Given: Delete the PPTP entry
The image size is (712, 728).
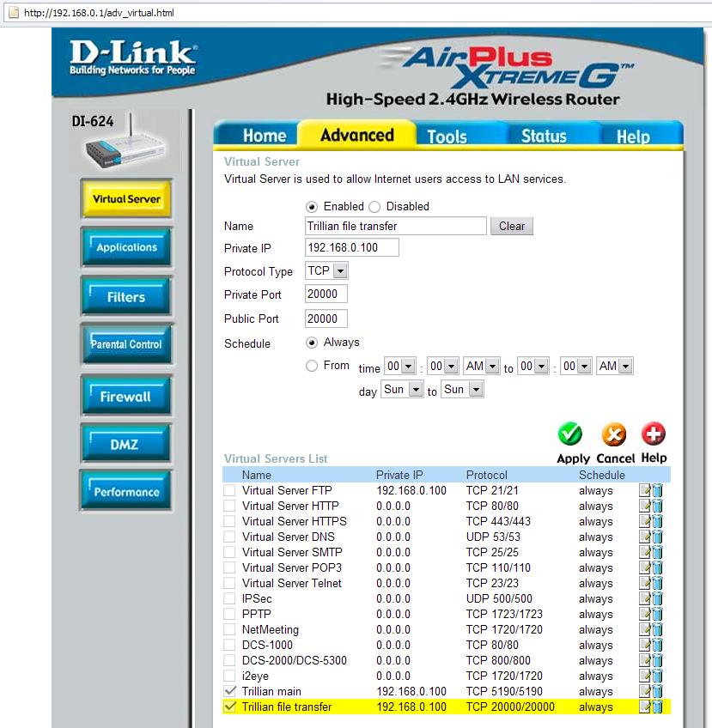Looking at the screenshot, I should (657, 614).
